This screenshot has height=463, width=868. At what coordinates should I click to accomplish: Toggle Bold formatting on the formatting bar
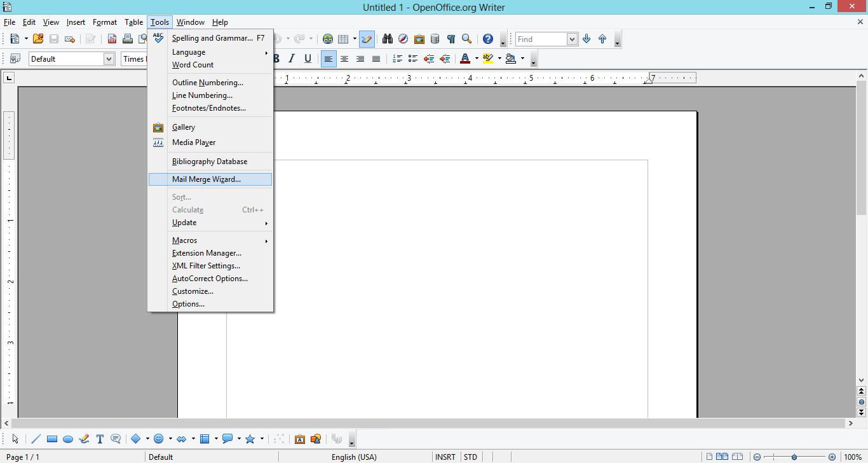(x=276, y=59)
